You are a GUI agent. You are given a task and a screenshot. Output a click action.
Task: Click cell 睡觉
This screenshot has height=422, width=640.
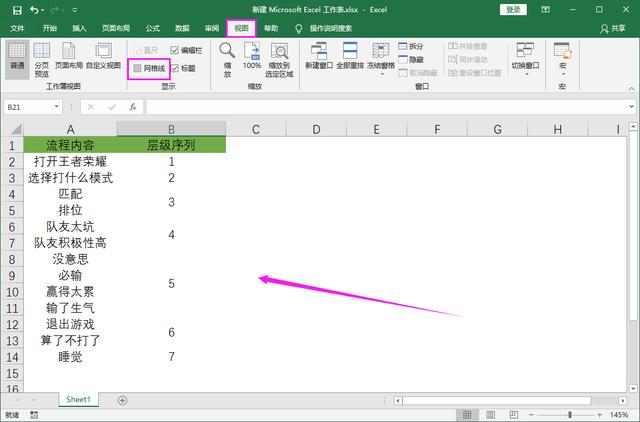click(x=70, y=357)
